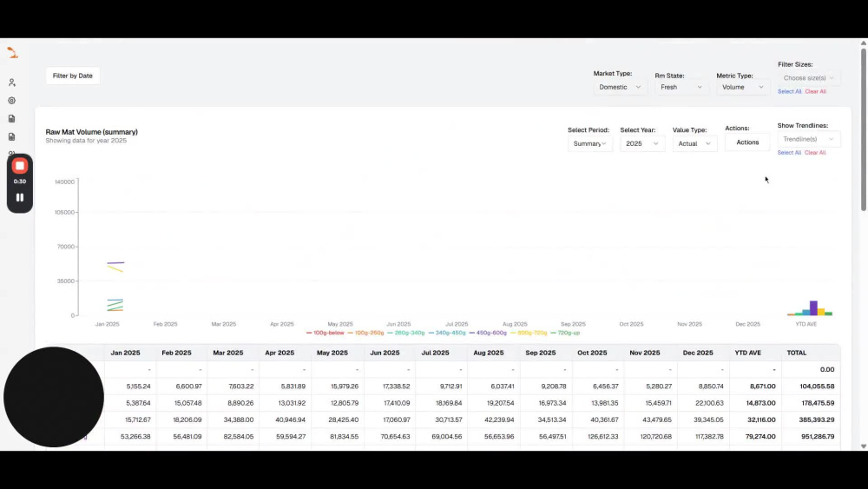Click the purple line segment at Jan 2025
868x489 pixels.
pyautogui.click(x=115, y=263)
